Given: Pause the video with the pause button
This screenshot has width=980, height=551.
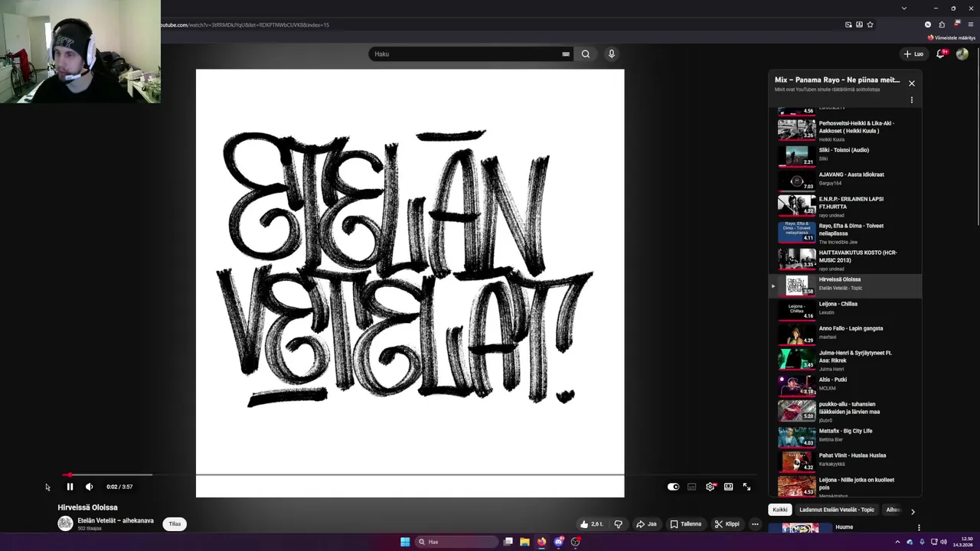Looking at the screenshot, I should pyautogui.click(x=70, y=487).
